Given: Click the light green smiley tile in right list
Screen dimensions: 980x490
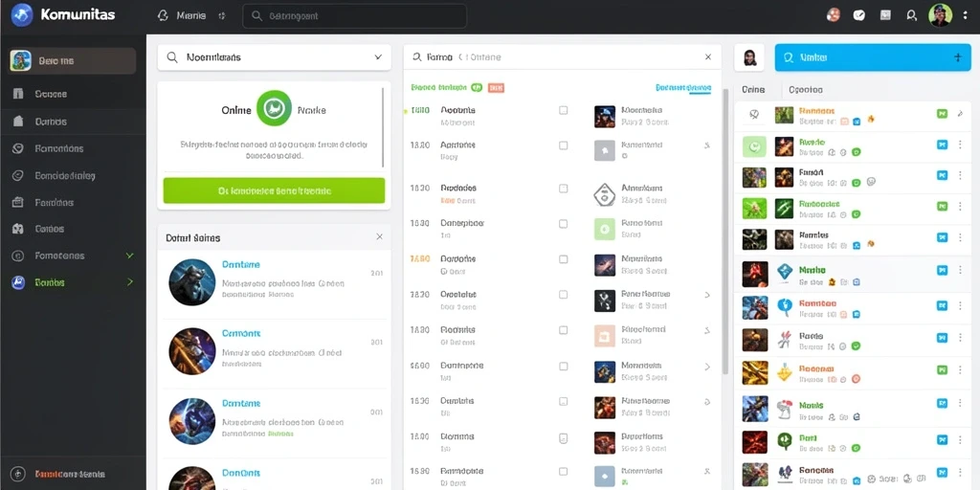Looking at the screenshot, I should pos(754,146).
